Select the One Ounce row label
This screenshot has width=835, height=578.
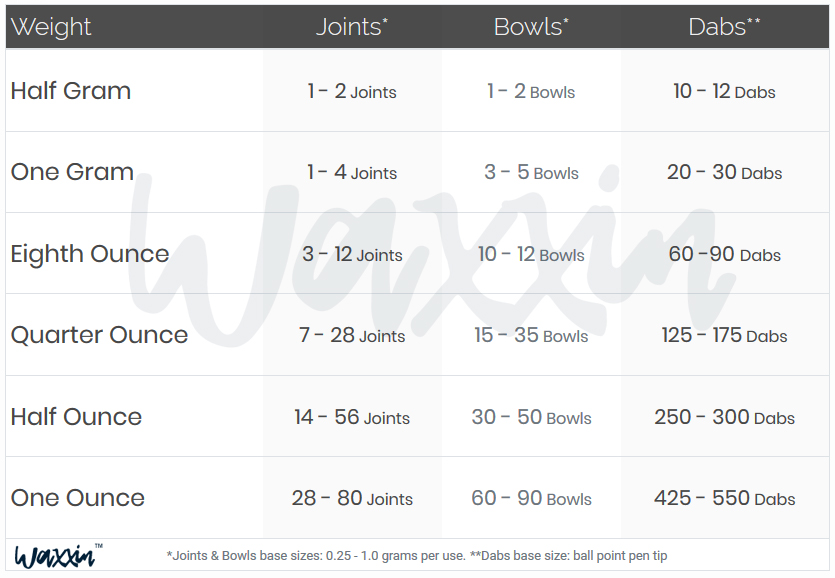click(x=78, y=498)
